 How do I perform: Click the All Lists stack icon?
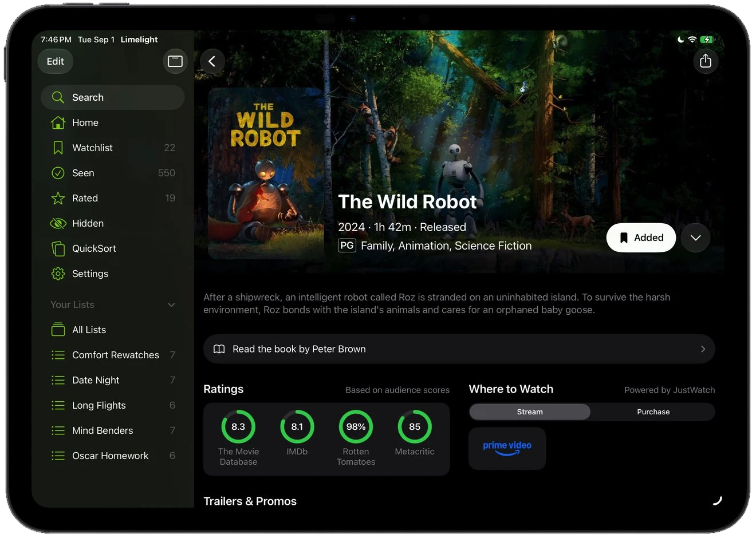58,330
